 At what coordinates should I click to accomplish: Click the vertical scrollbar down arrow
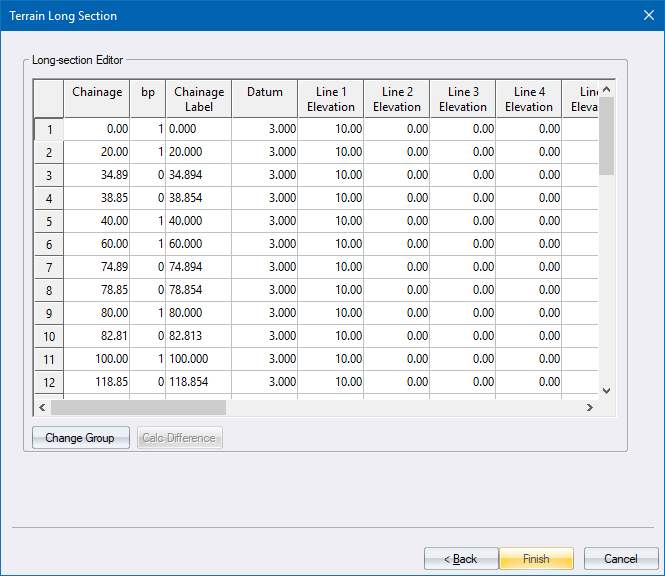coord(607,391)
